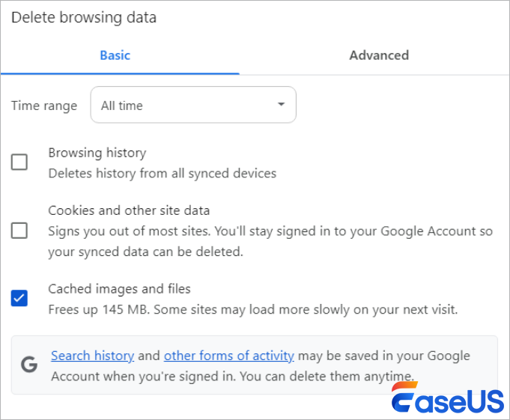
Task: Click the "Delete browsing data" dialog title
Action: (84, 18)
